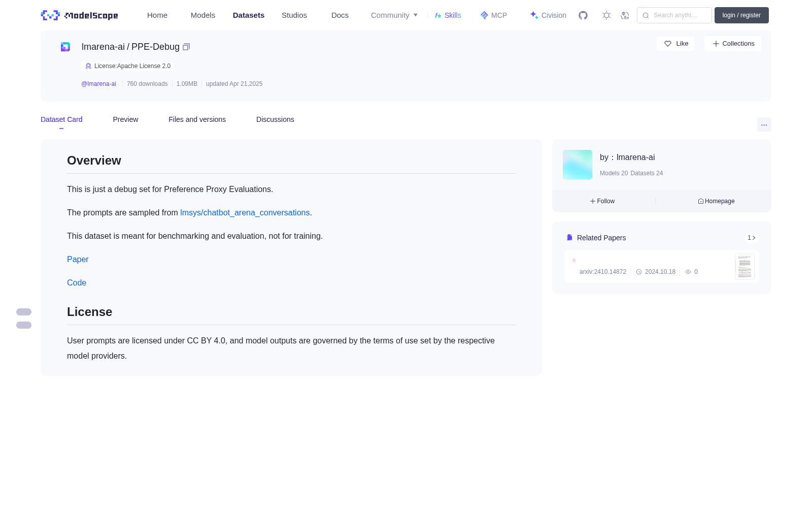Open Civision from the top bar
This screenshot has width=812, height=508.
tap(548, 15)
